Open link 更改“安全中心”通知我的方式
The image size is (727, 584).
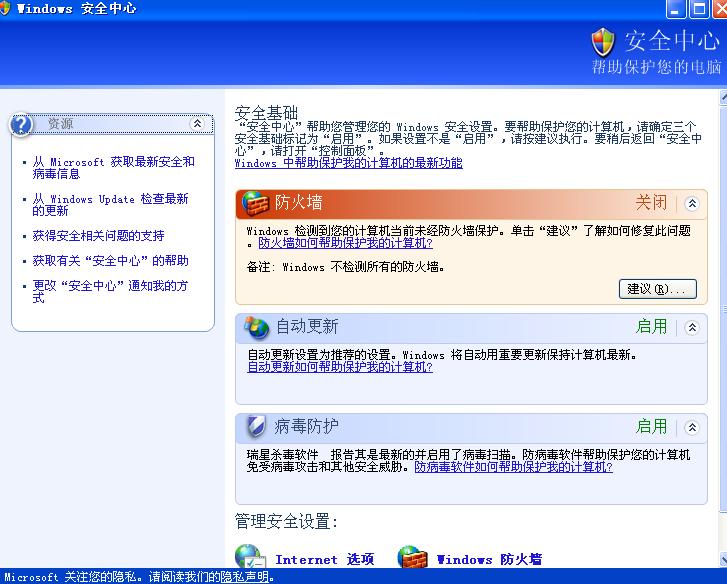(x=110, y=292)
